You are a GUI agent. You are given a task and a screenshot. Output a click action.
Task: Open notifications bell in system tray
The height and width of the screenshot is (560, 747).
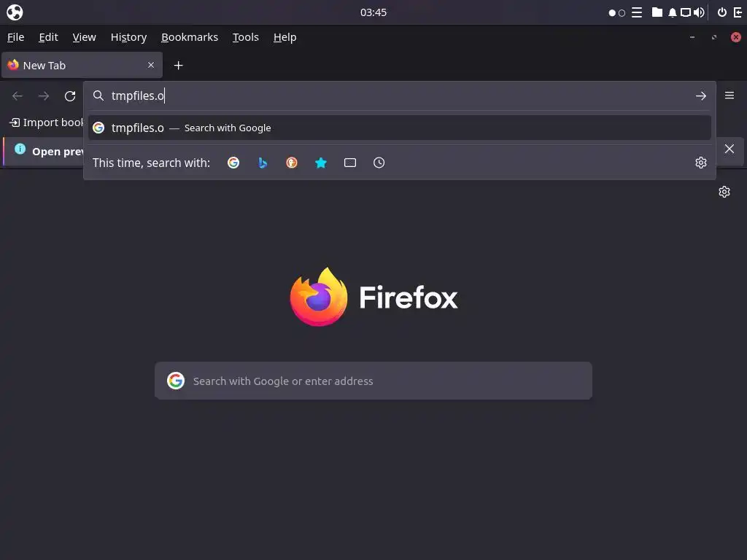[x=672, y=12]
